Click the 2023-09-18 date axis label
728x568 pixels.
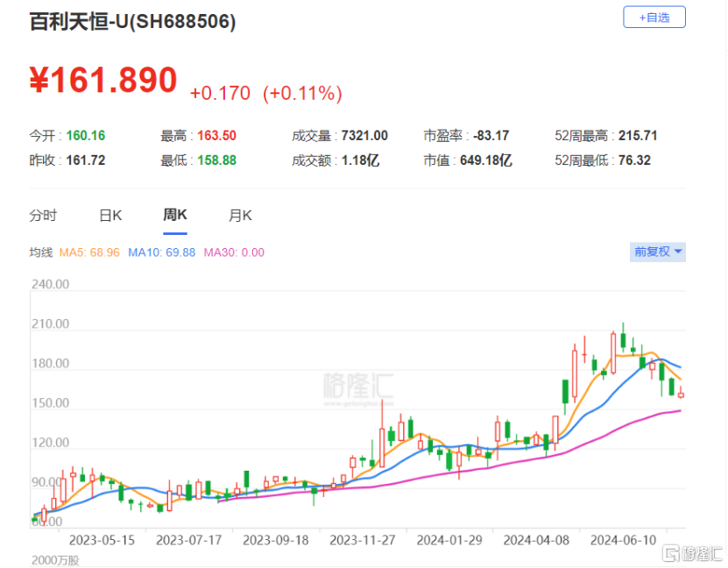[x=275, y=540]
